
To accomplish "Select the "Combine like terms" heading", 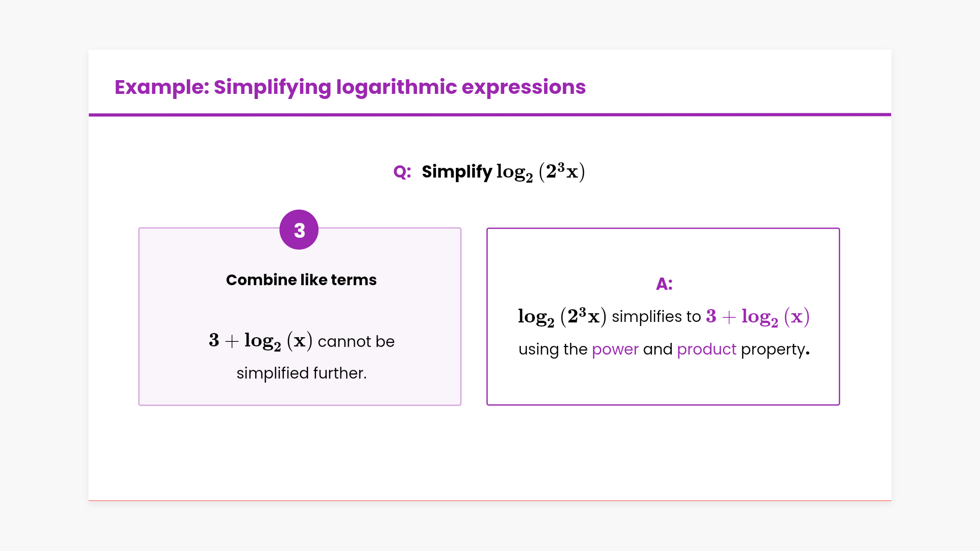I will coord(301,280).
